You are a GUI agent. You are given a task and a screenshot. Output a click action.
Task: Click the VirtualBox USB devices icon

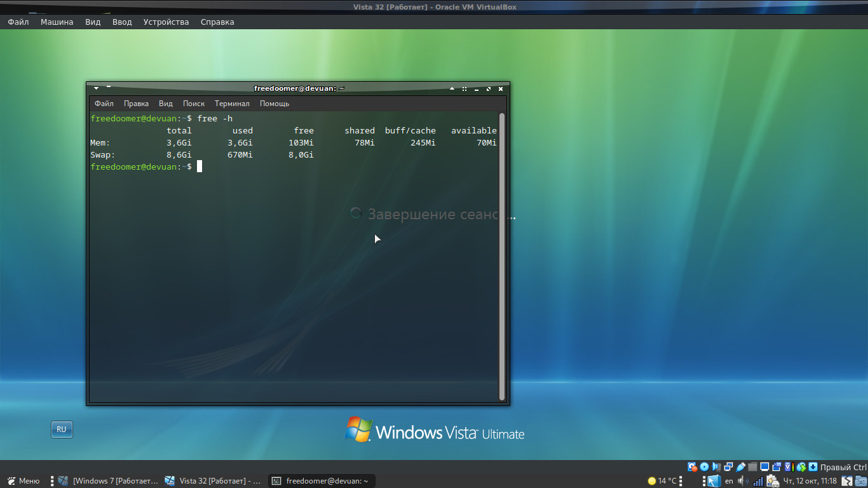coord(740,467)
